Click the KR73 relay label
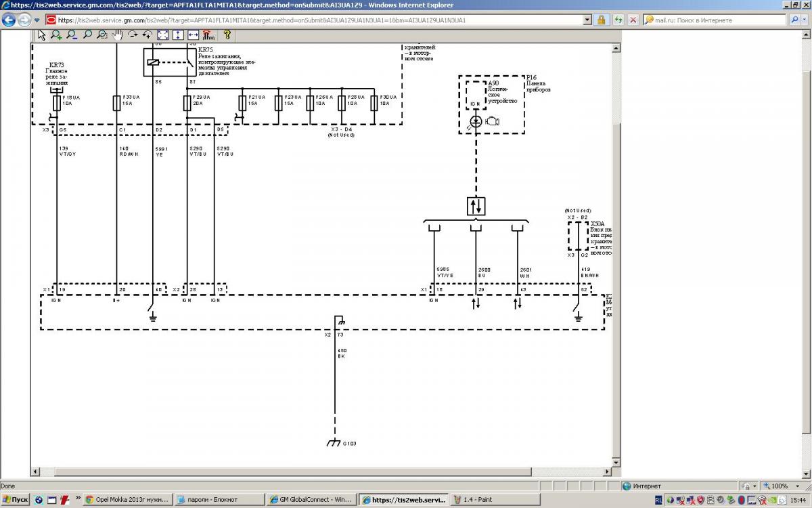Viewport: 812px width, 508px height. click(56, 64)
